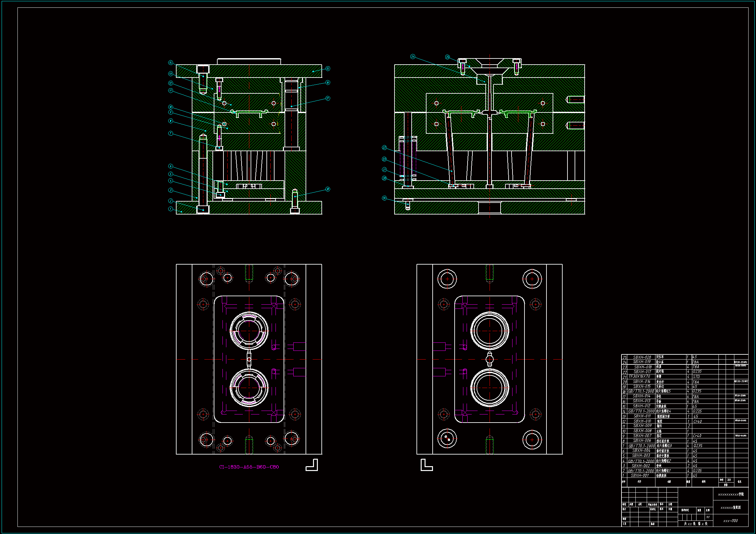The height and width of the screenshot is (534, 756).
Task: Click the upper cavity circle in left plan view
Action: [x=249, y=331]
